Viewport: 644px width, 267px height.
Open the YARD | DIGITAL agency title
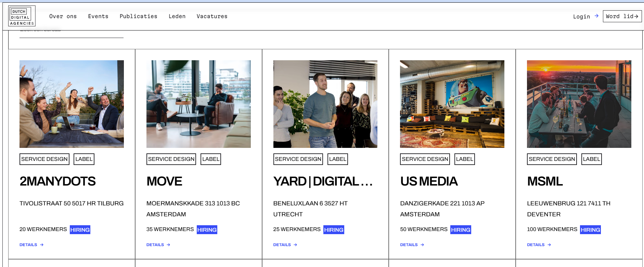tap(323, 181)
